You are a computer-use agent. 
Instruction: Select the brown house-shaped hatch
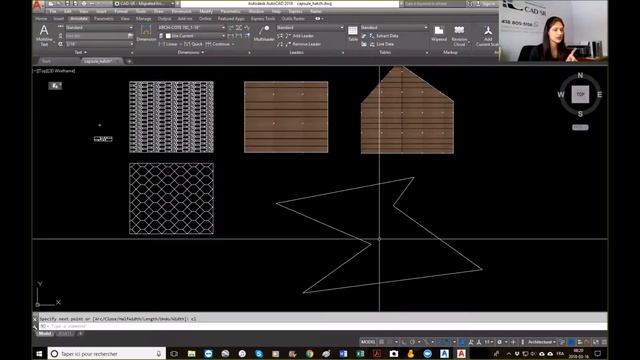(x=407, y=111)
